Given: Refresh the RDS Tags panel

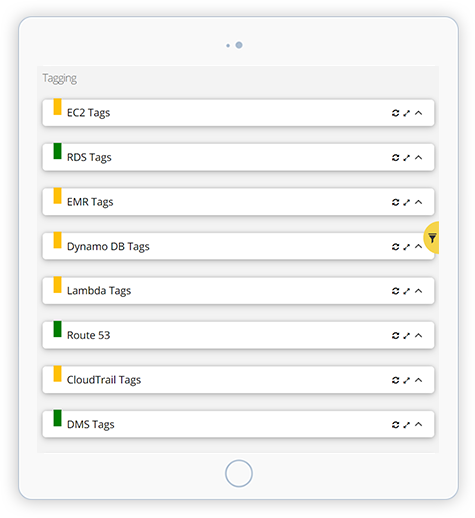Looking at the screenshot, I should (395, 158).
